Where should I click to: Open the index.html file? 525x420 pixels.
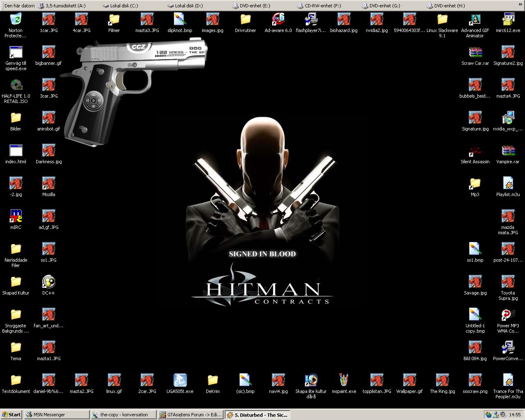point(16,154)
